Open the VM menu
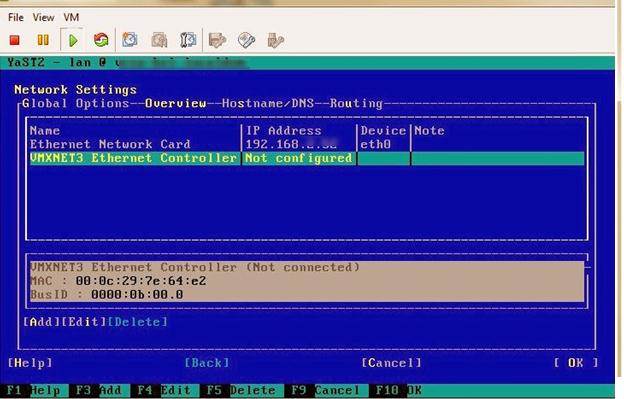The height and width of the screenshot is (399, 624). click(x=71, y=18)
